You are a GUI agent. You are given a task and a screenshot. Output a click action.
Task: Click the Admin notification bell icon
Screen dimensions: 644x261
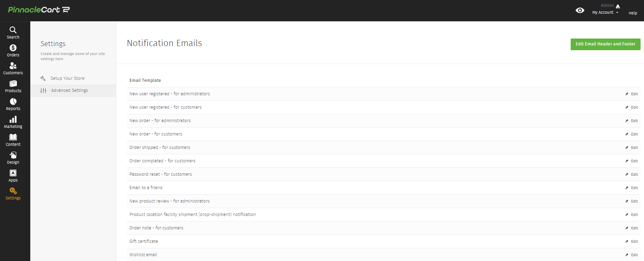click(618, 6)
